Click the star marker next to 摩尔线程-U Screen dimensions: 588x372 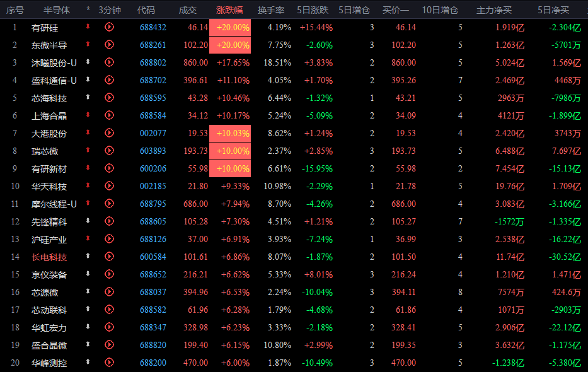point(88,203)
